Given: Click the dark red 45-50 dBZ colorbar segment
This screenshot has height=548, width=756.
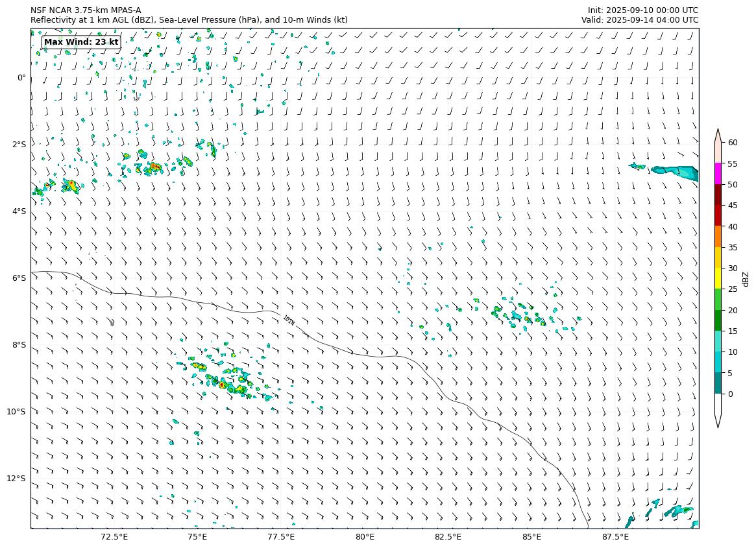Looking at the screenshot, I should tap(718, 206).
